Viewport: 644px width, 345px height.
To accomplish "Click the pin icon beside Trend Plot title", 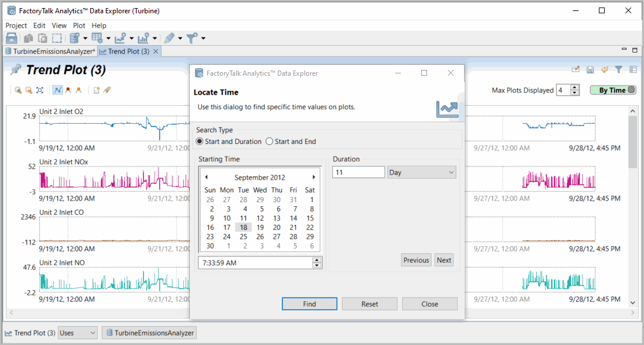I will coord(16,71).
